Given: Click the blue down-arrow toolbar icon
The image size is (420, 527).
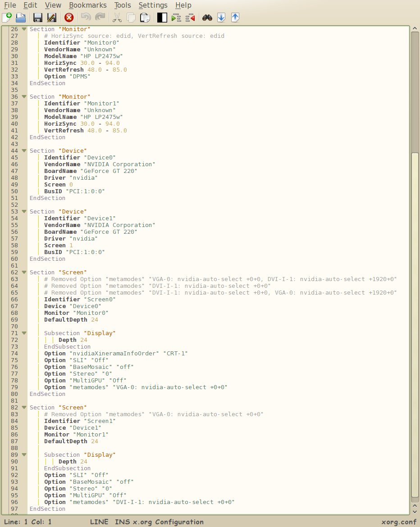Looking at the screenshot, I should (x=221, y=18).
